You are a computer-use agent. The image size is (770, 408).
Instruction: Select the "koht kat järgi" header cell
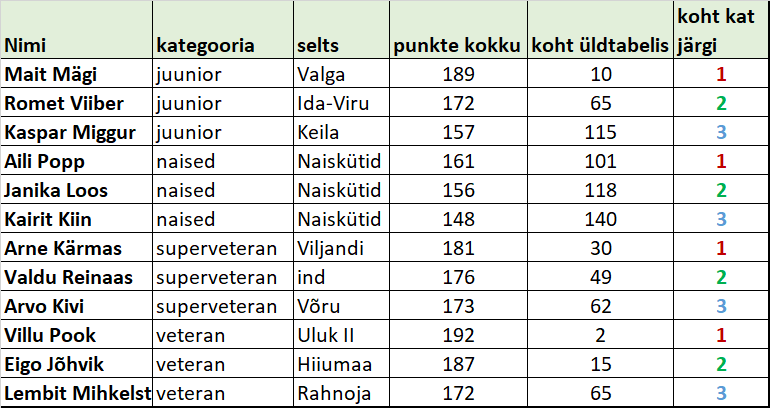pos(719,30)
